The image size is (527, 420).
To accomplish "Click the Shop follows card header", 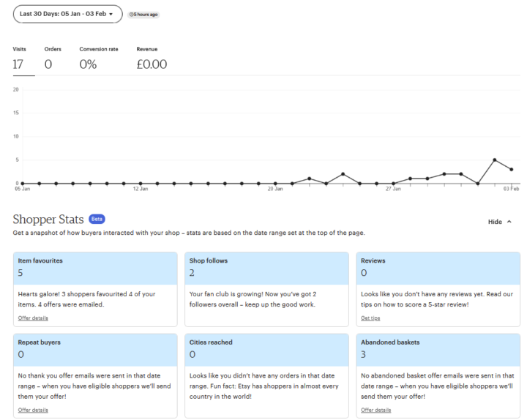I will [x=266, y=268].
